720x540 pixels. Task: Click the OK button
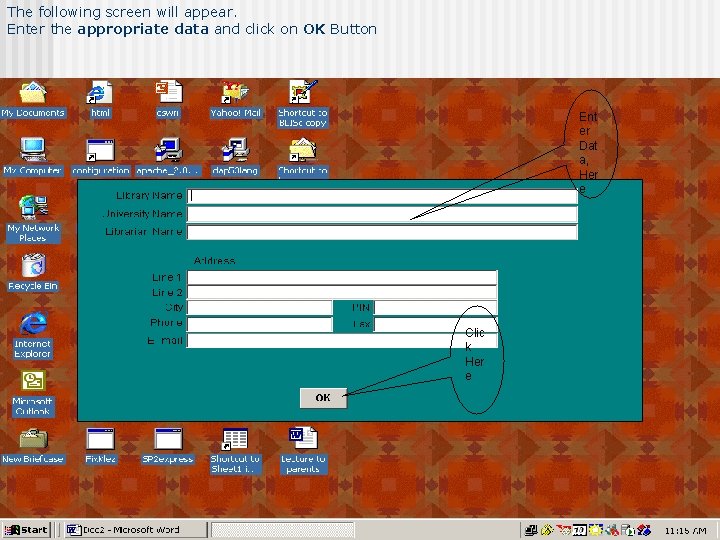point(323,398)
